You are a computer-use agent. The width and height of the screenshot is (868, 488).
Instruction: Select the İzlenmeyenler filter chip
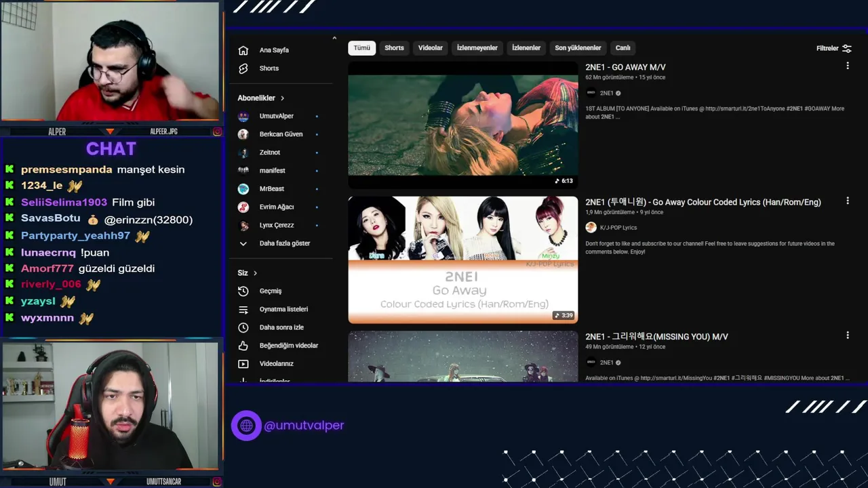click(x=477, y=48)
